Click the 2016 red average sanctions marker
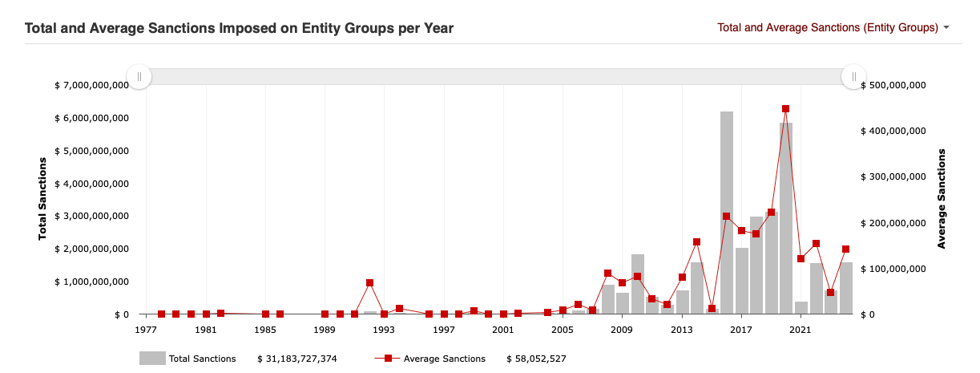980x373 pixels. 727,217
